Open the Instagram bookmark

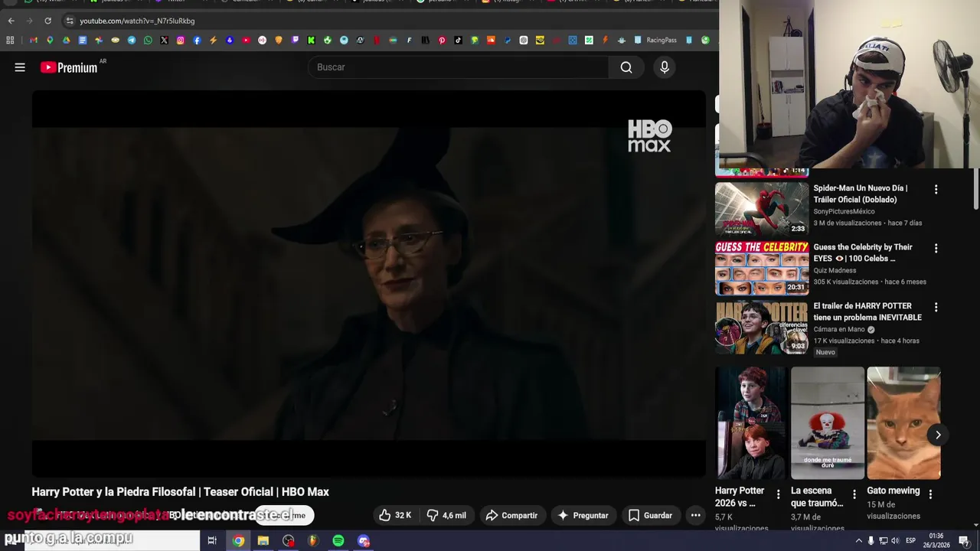(x=181, y=40)
